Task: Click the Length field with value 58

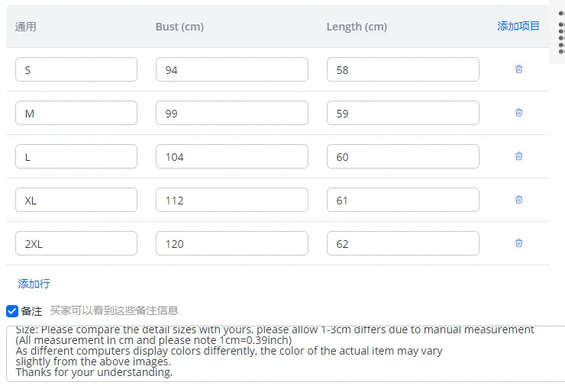Action: click(x=402, y=69)
